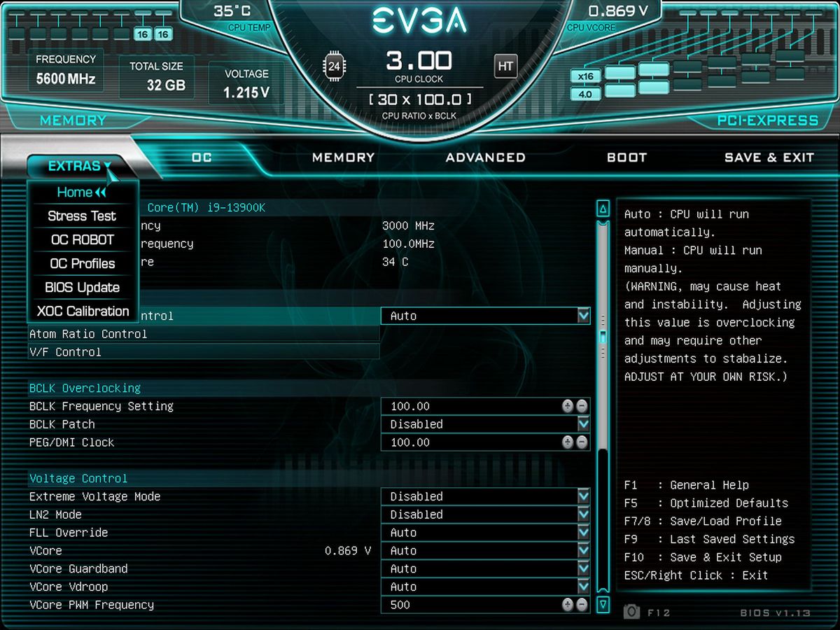Open the VCore Auto dropdown
Image resolution: width=840 pixels, height=630 pixels.
(486, 551)
